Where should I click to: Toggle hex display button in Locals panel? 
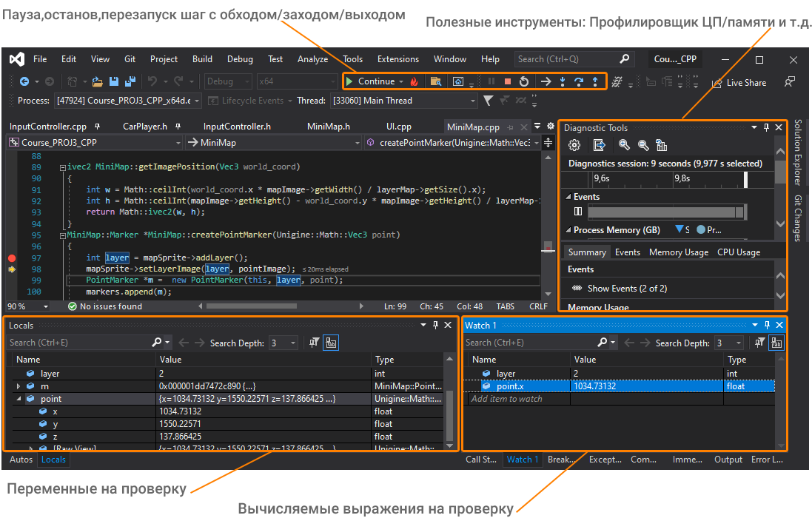(x=331, y=343)
